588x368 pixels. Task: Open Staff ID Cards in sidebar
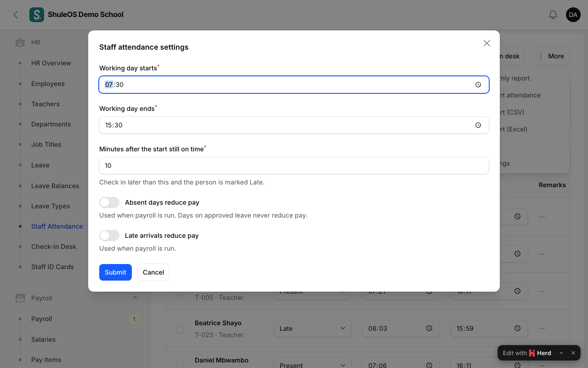[52, 267]
